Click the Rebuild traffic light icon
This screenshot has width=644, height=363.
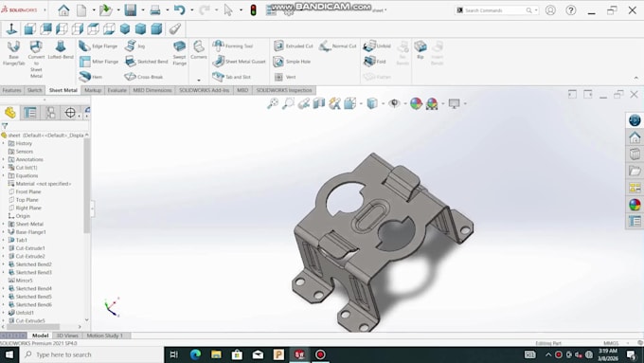tap(254, 9)
